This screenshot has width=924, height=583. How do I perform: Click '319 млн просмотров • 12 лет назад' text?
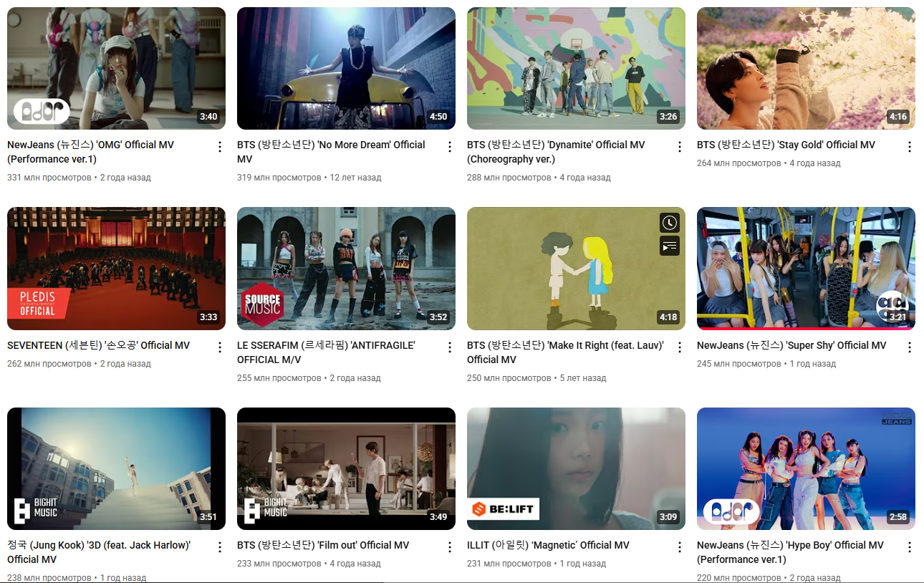[309, 178]
